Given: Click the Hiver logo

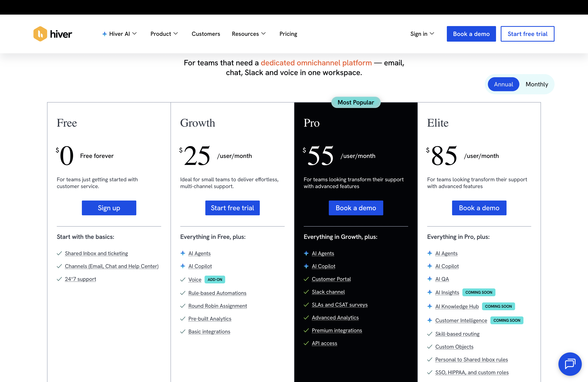Looking at the screenshot, I should (x=53, y=34).
